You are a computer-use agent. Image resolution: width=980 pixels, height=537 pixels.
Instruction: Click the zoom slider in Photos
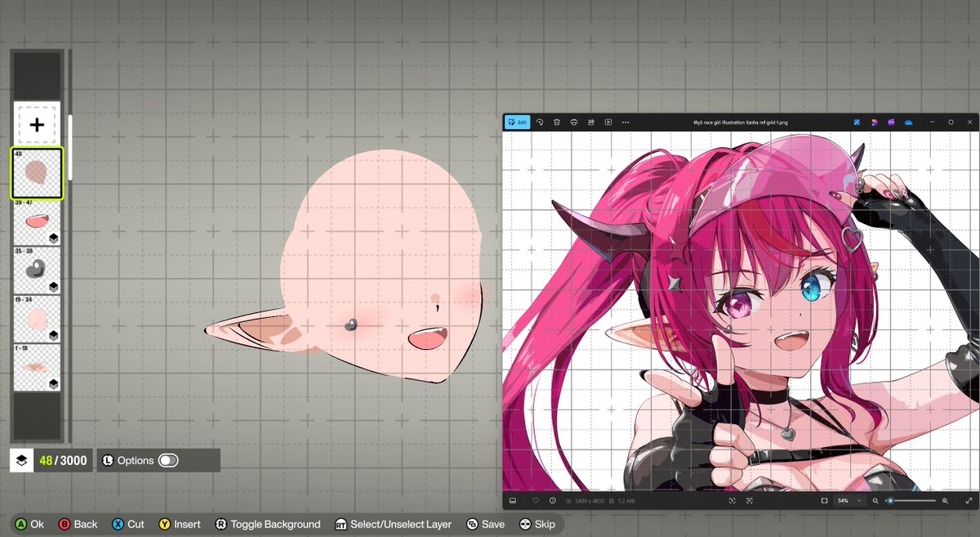[911, 500]
